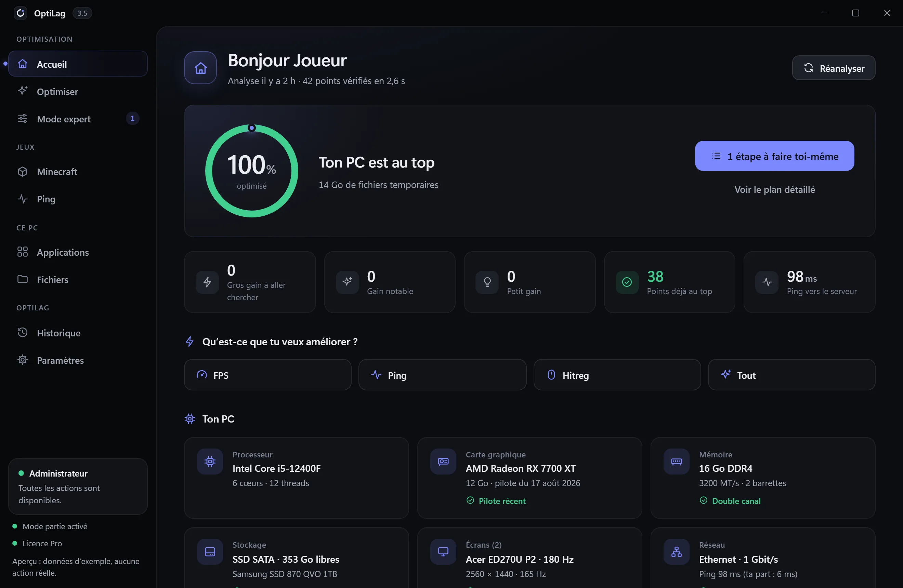Screen dimensions: 903x588
Task: Open Mode expert in sidebar
Action: 78,119
